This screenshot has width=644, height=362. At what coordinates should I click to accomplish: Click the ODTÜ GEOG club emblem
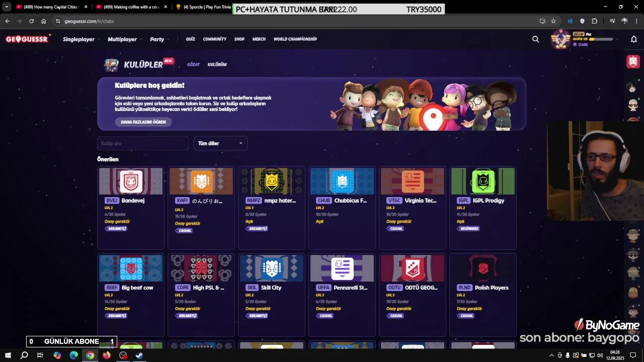tap(413, 268)
